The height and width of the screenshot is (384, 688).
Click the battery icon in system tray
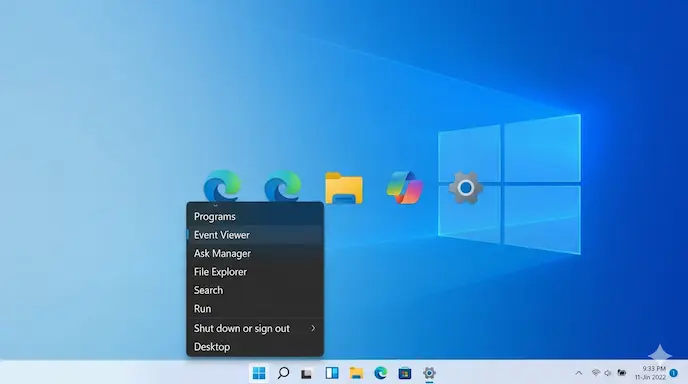click(x=622, y=373)
